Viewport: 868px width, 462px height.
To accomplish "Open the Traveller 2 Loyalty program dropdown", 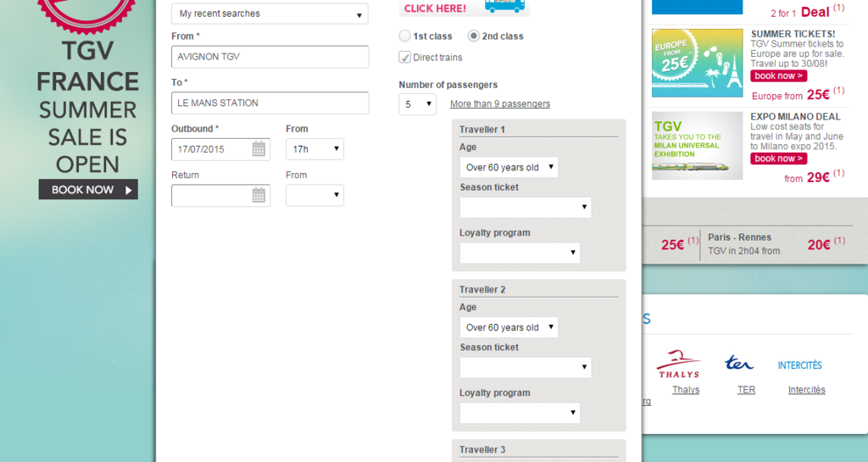I will 520,413.
